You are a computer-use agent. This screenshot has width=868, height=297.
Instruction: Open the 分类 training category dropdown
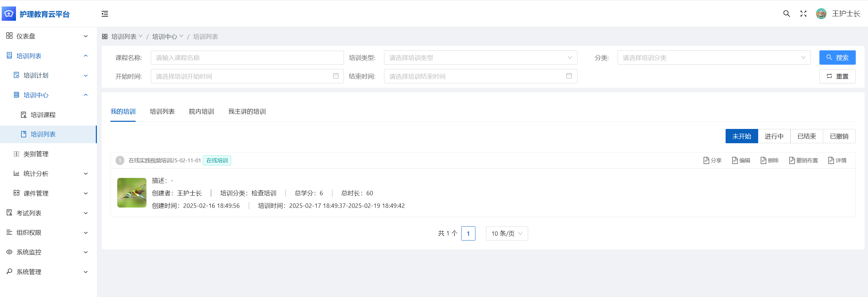pos(714,58)
